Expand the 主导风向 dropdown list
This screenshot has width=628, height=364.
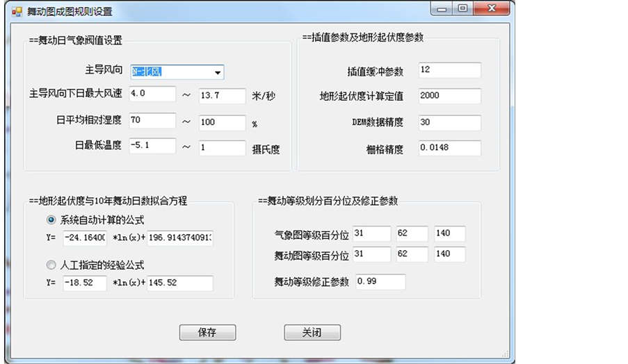[x=218, y=72]
